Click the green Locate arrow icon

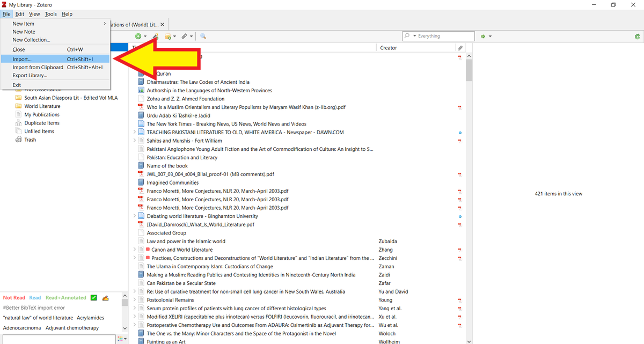[483, 36]
